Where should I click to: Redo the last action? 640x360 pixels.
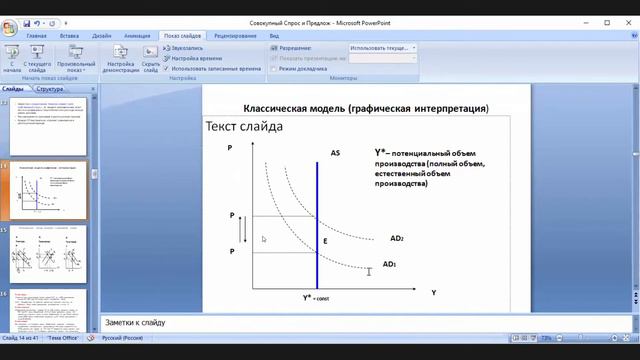[x=52, y=24]
